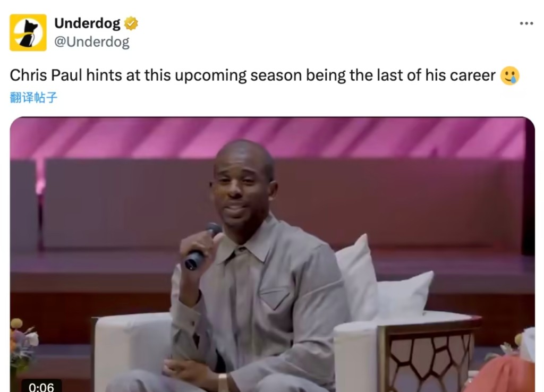Open the Underdog display name link
The width and height of the screenshot is (544, 392).
(88, 23)
